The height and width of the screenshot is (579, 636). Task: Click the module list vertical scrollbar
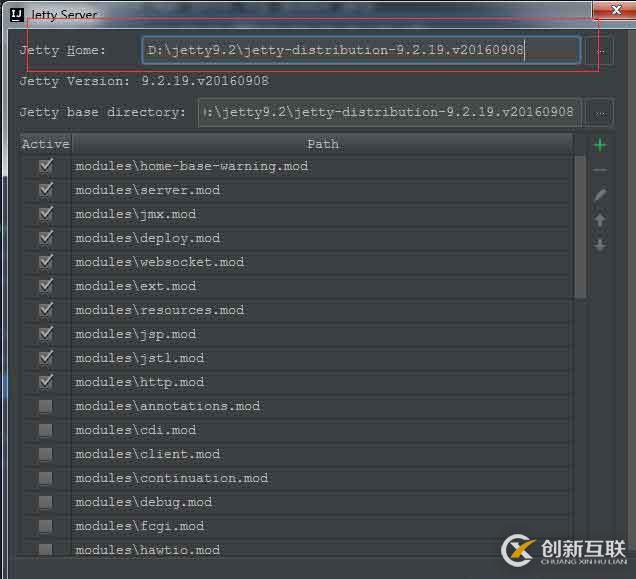pos(580,227)
